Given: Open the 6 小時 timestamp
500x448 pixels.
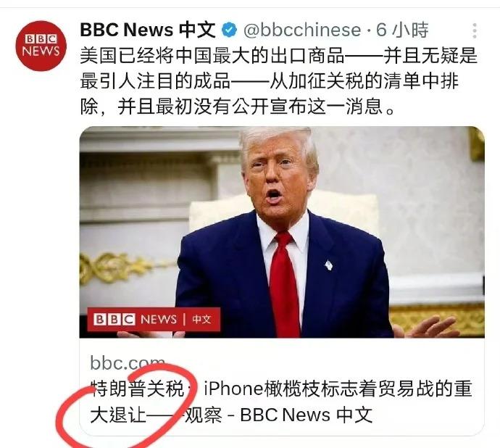Looking at the screenshot, I should 402,30.
